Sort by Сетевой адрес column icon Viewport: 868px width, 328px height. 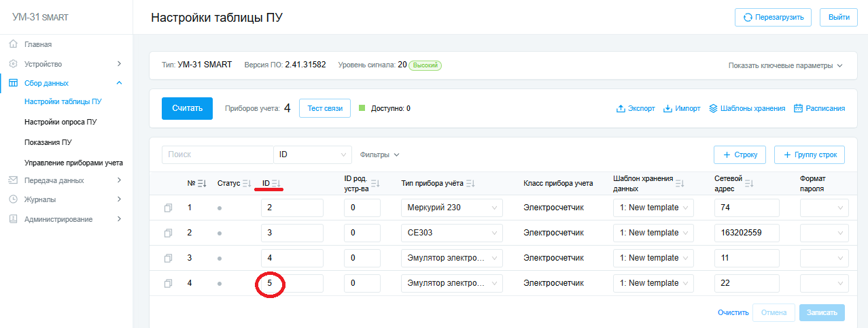[x=749, y=183]
